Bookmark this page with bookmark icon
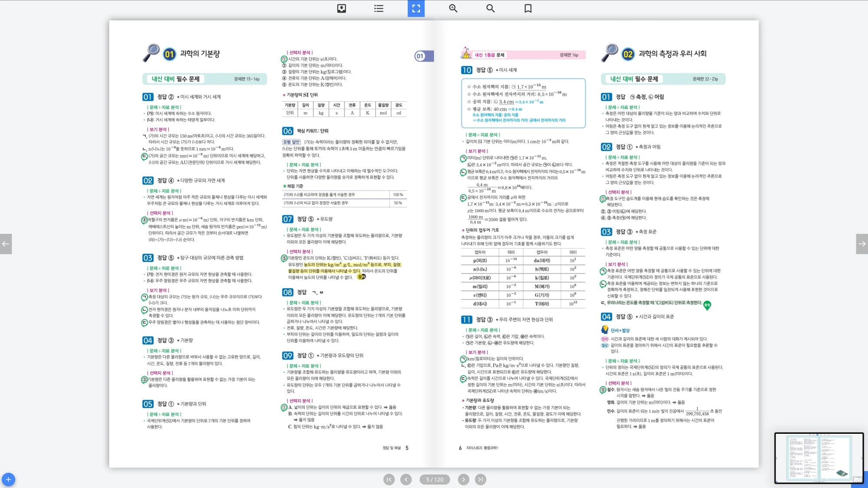Screen dimensions: 868x488 [x=528, y=8]
